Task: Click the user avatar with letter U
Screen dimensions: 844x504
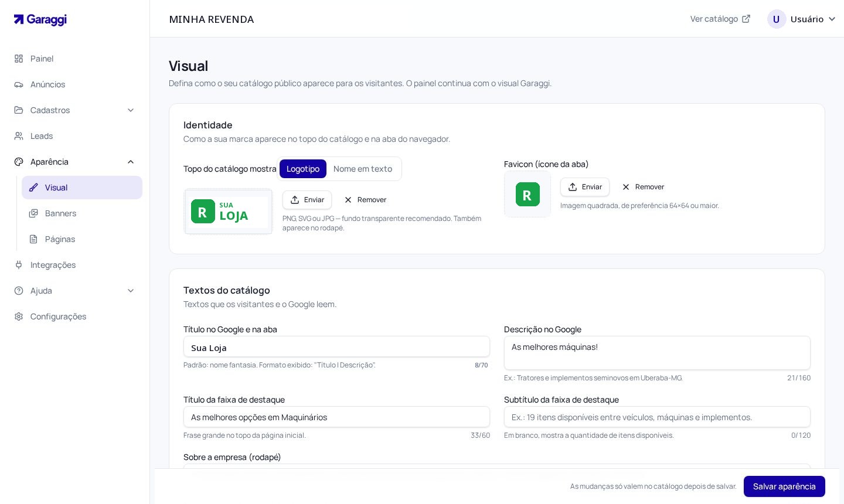Action: pyautogui.click(x=777, y=19)
